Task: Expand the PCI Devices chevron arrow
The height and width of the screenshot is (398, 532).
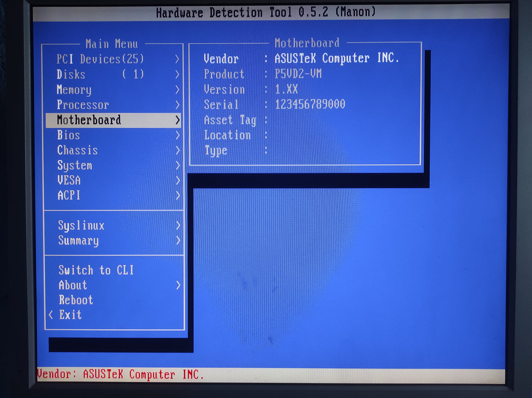Action: point(178,59)
